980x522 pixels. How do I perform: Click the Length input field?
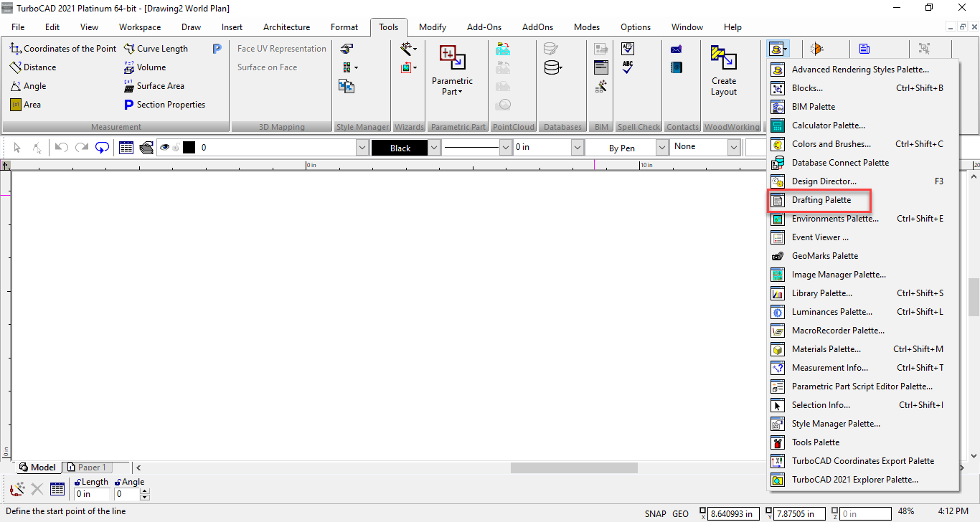tap(93, 494)
